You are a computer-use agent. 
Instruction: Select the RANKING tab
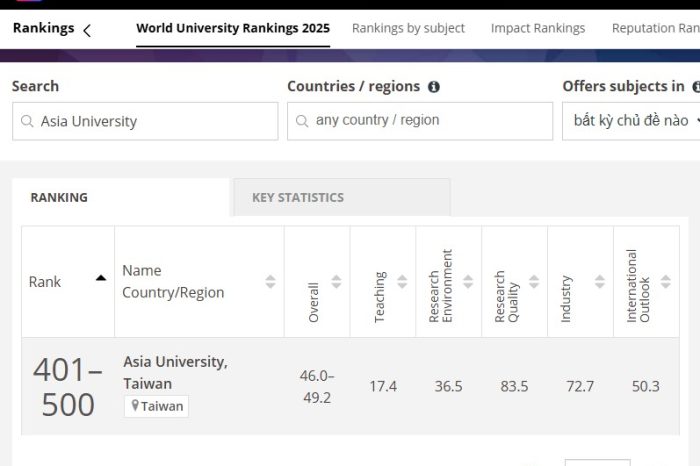click(121, 197)
